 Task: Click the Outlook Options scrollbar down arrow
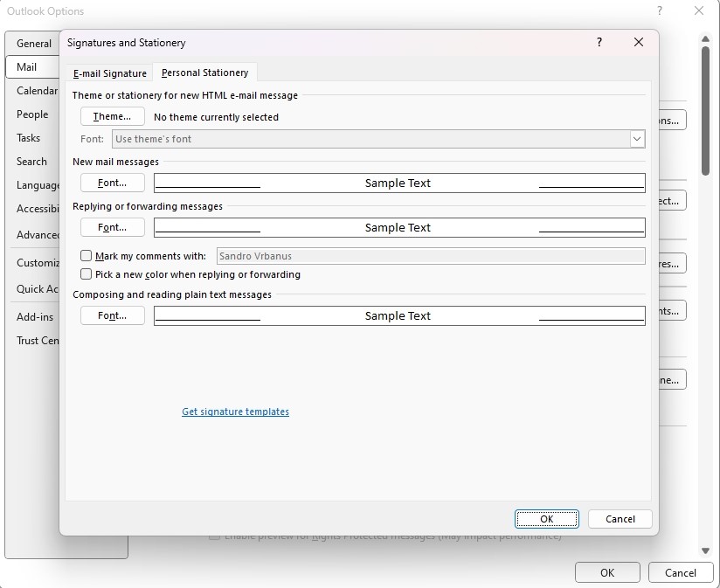tap(705, 551)
